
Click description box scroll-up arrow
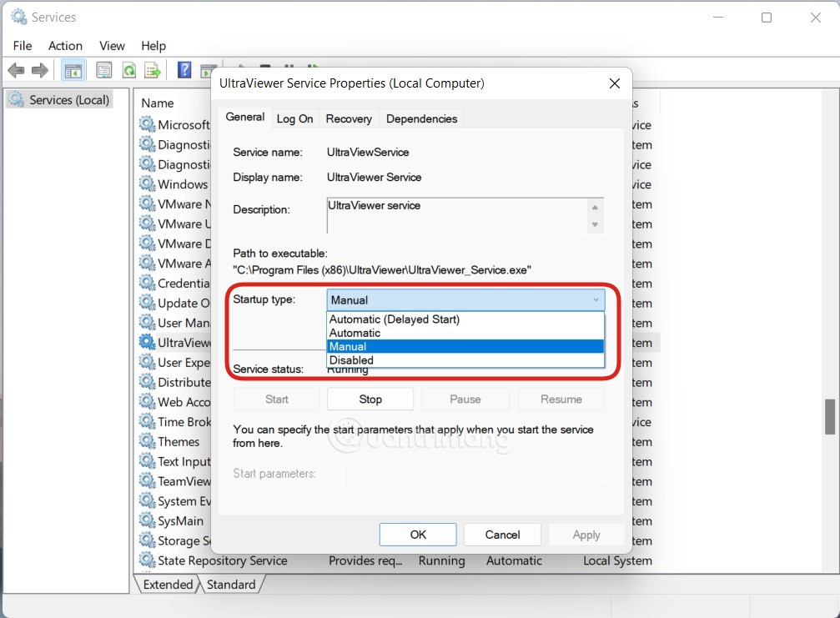tap(595, 207)
